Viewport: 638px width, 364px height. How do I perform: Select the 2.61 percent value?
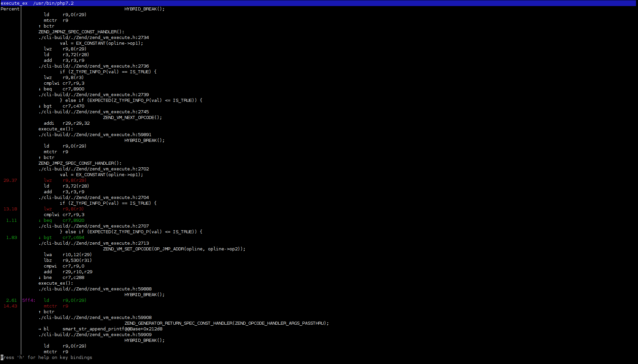pyautogui.click(x=11, y=300)
